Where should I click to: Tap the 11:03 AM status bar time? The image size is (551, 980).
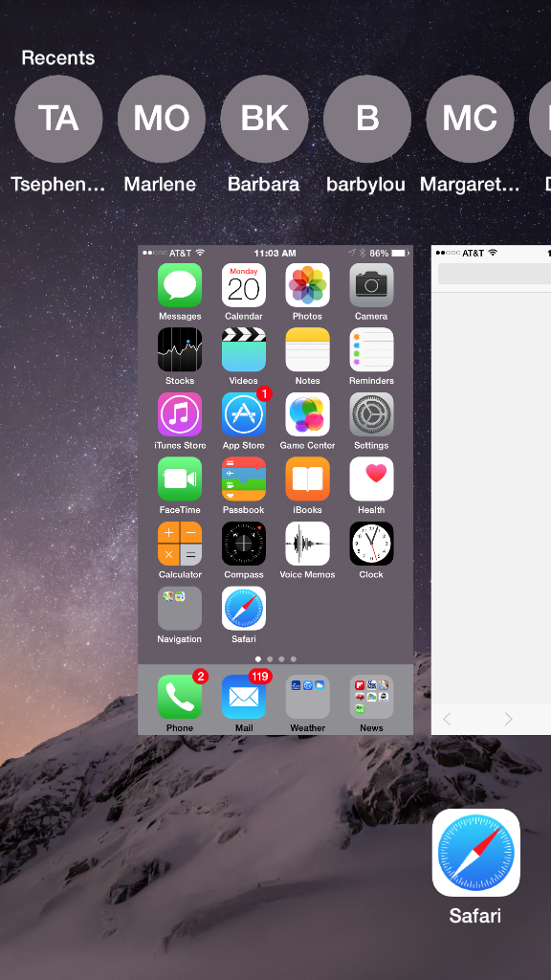[x=275, y=253]
